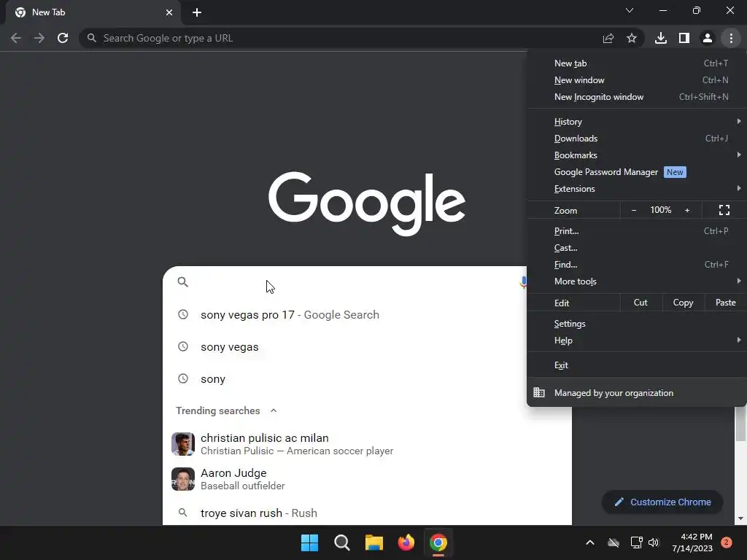747x560 pixels.
Task: Open Google Password Manager
Action: pos(636,172)
